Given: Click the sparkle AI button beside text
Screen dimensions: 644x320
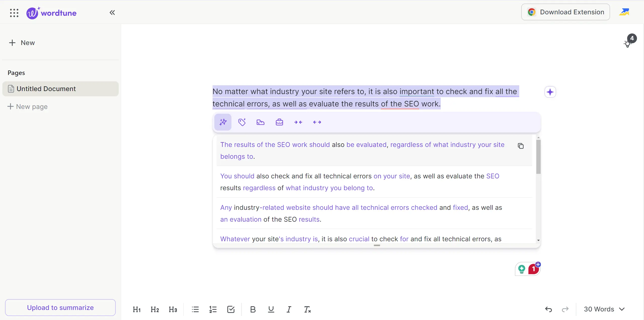Looking at the screenshot, I should click(550, 92).
